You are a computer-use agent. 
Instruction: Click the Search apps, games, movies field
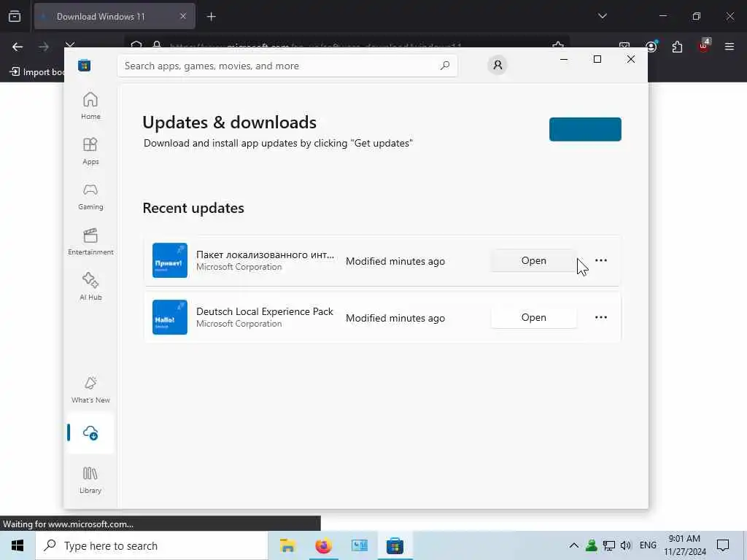(x=287, y=66)
